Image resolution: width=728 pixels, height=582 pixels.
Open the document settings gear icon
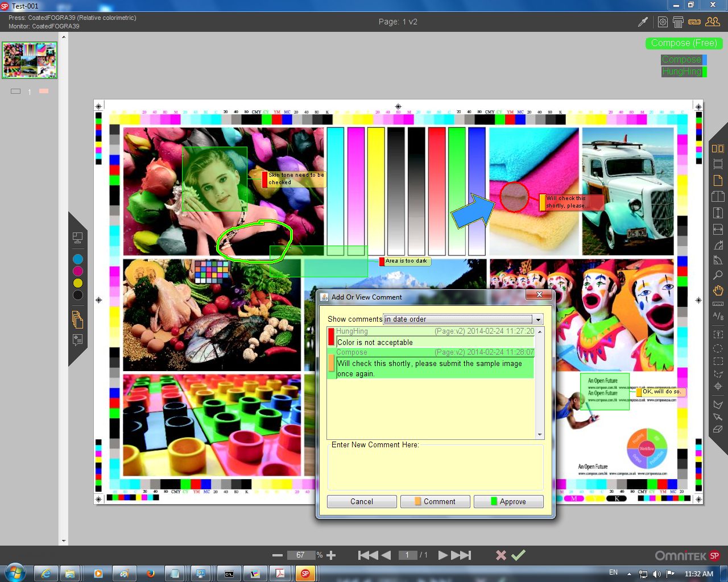663,22
